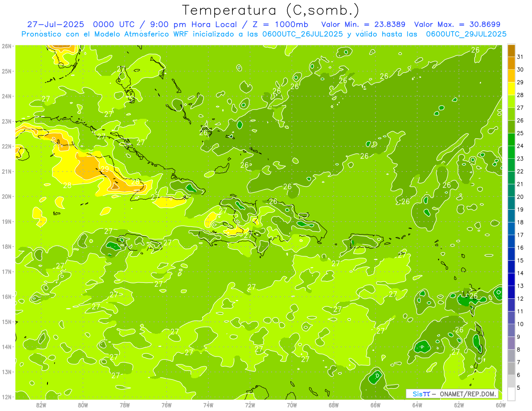Click the "19N" latitude axis label

click(x=7, y=221)
